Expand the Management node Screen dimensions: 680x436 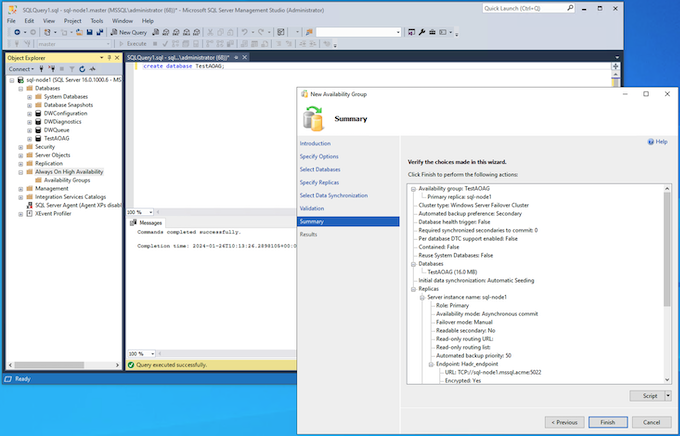point(20,189)
